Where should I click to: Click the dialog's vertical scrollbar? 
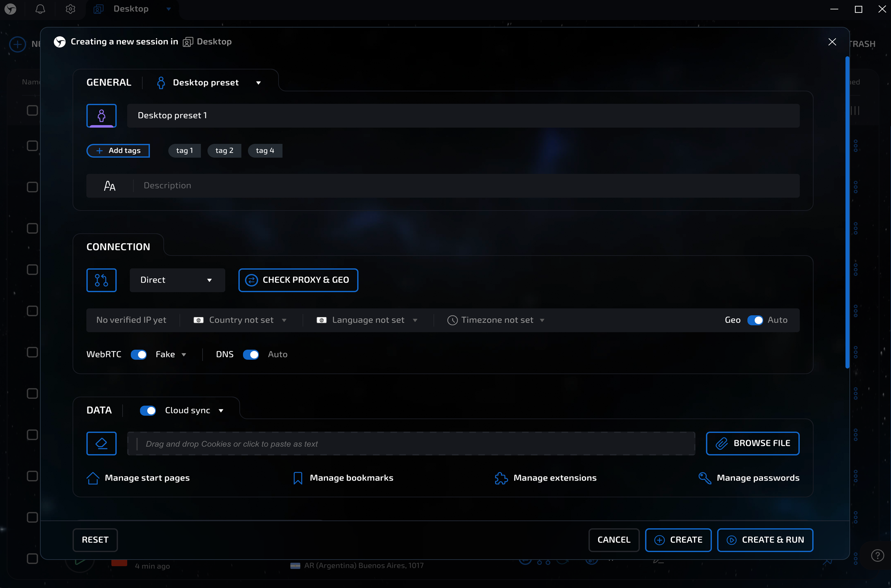pos(847,212)
